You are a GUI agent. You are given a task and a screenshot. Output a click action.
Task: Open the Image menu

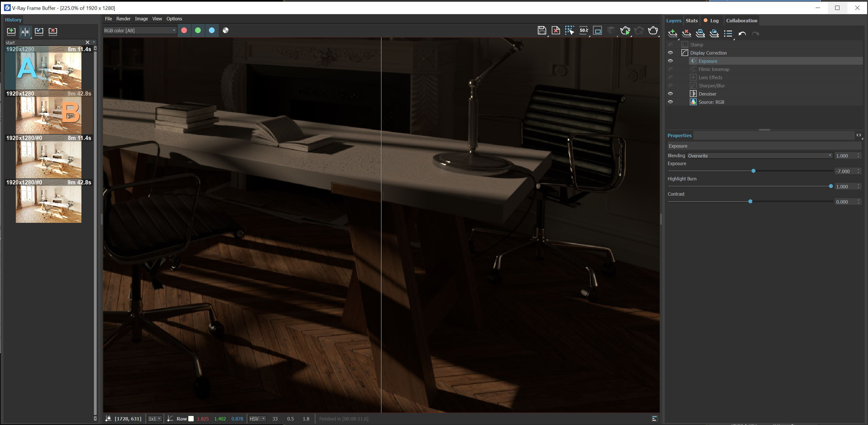[142, 19]
